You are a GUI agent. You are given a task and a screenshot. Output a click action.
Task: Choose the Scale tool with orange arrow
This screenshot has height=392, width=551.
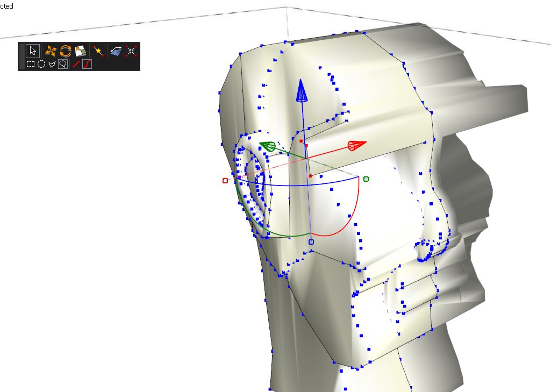[81, 51]
